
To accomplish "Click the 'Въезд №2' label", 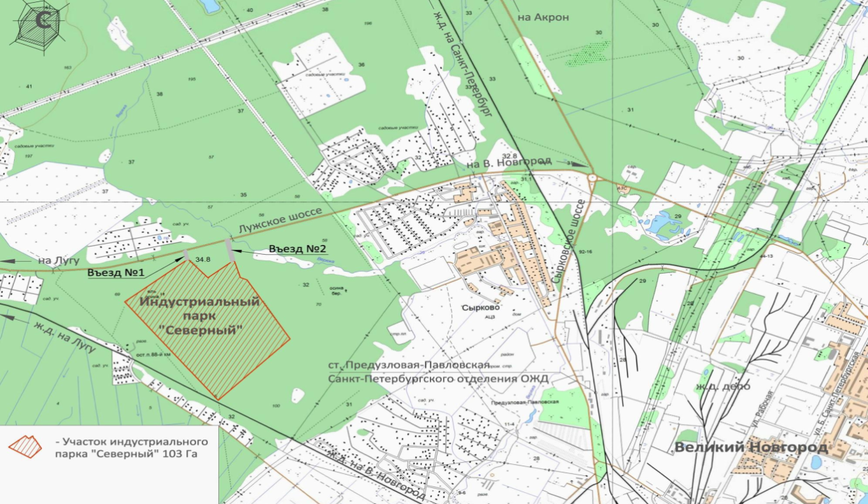I will coord(297,248).
